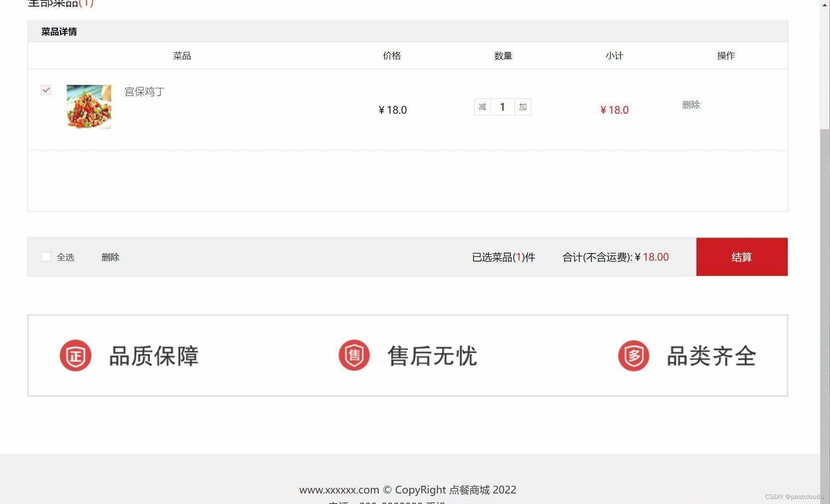Click the 多 shield icon next to 品类齐全
830x504 pixels.
tap(633, 356)
